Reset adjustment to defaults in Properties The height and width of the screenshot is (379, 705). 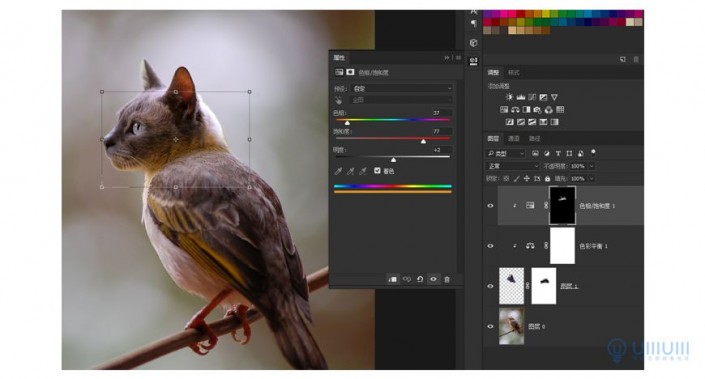[420, 279]
